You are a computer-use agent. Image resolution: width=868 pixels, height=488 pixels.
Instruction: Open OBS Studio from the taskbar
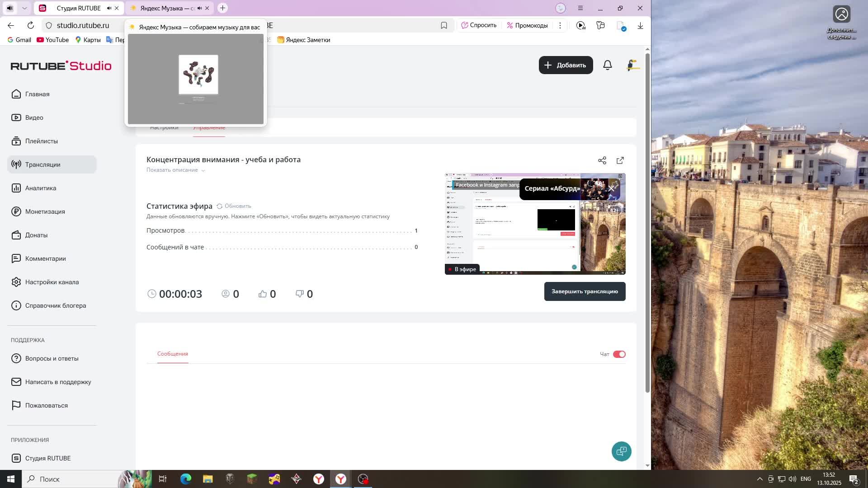point(363,479)
